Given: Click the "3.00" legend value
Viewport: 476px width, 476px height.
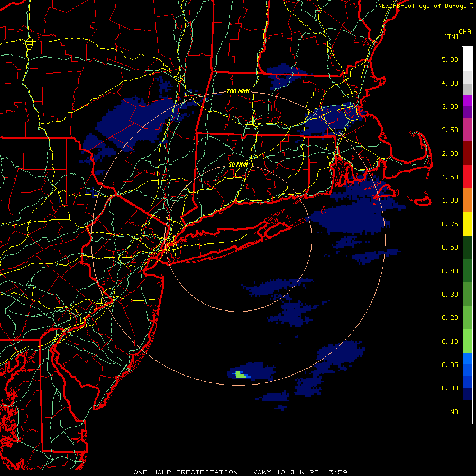Looking at the screenshot, I should [x=450, y=106].
